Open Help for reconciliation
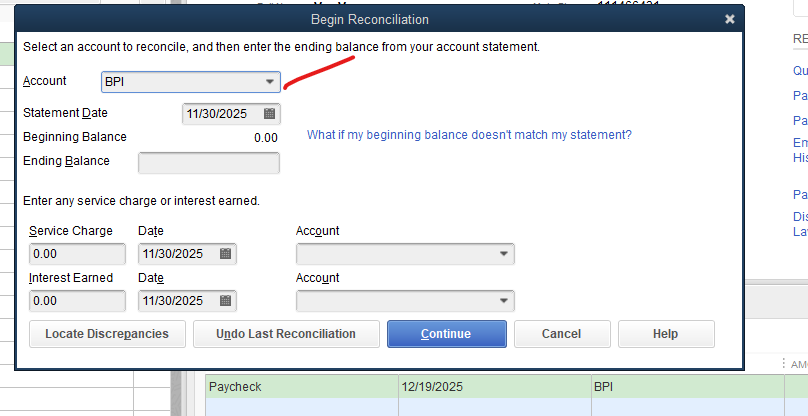Viewport: 808px width, 416px height. [665, 334]
